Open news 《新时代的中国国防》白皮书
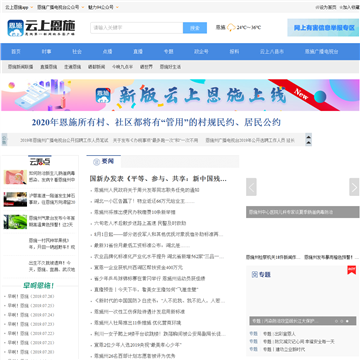360x360 pixels. click(160, 301)
